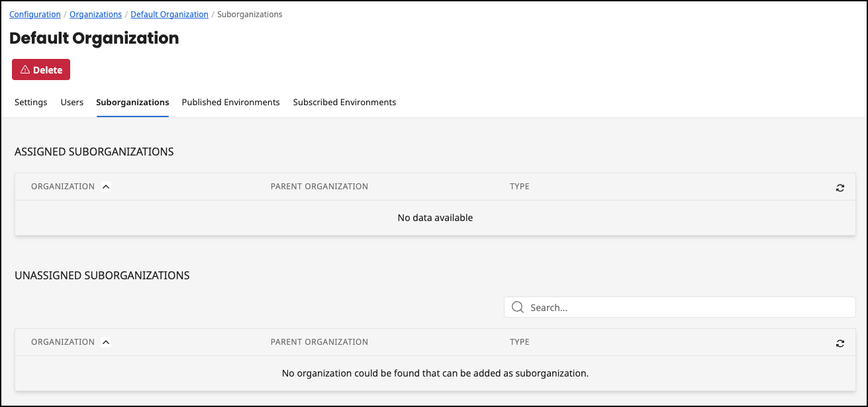Open the Users tab

72,102
